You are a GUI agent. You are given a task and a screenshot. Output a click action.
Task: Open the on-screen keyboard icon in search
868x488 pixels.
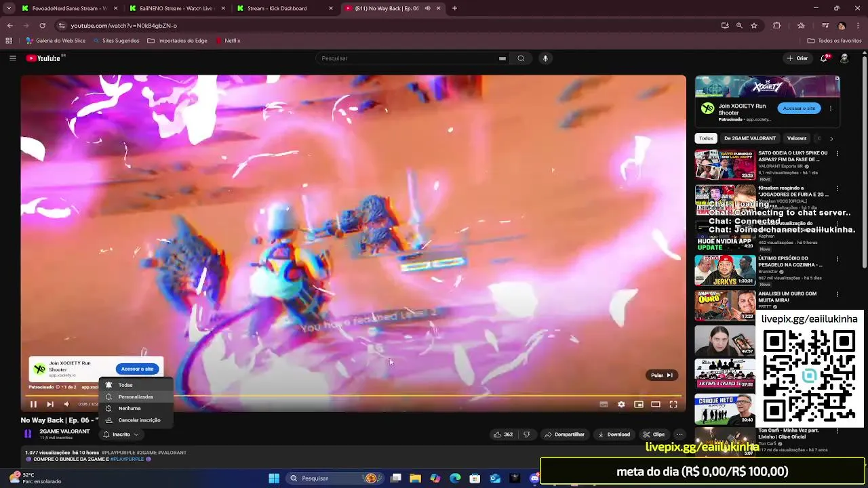tap(502, 58)
